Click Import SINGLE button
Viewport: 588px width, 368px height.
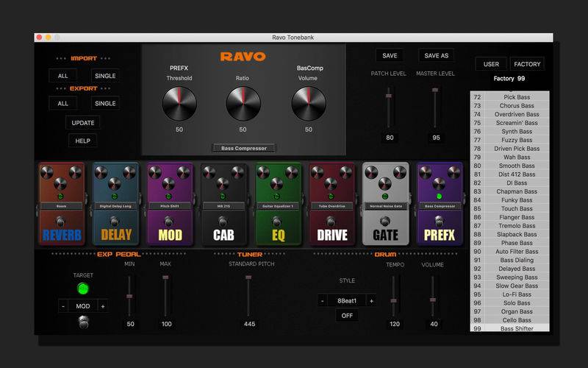[x=105, y=76]
